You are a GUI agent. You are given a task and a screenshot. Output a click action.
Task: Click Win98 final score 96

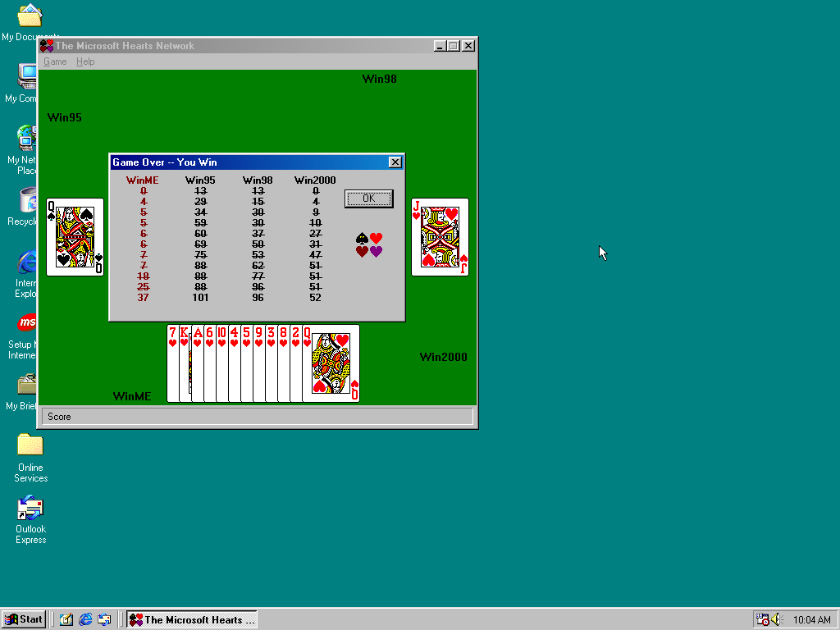258,297
